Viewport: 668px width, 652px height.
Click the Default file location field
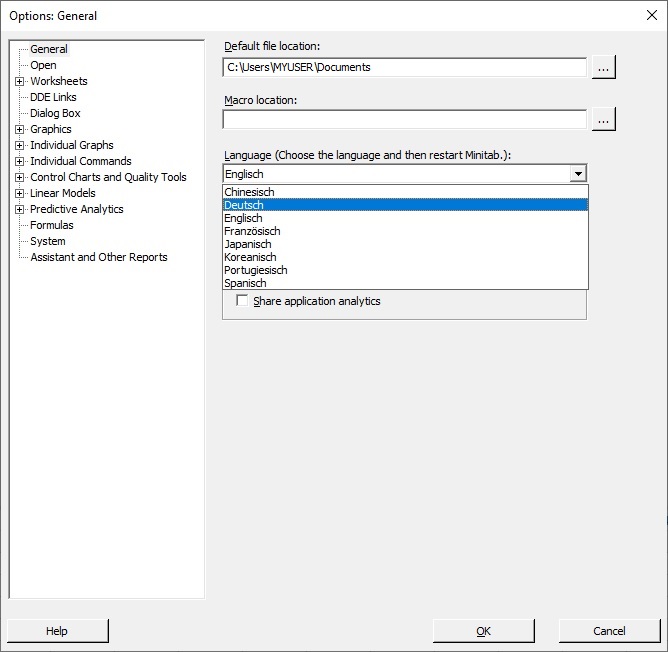(404, 67)
